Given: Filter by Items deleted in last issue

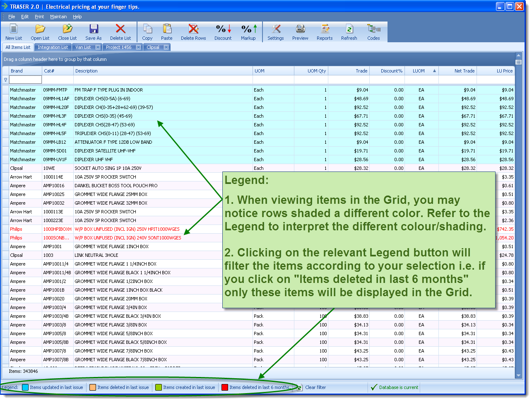Looking at the screenshot, I should pos(120,387).
